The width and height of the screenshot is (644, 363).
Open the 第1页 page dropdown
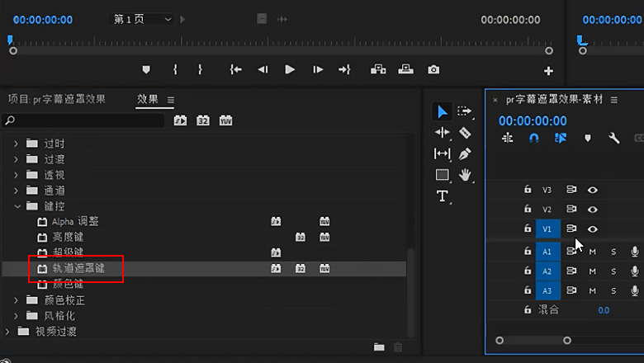pos(142,19)
